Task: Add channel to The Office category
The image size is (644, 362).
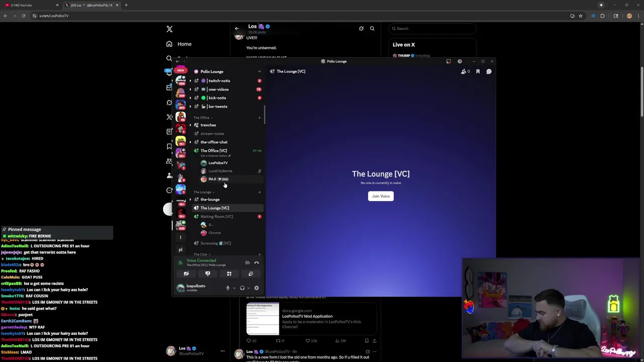Action: [x=260, y=118]
